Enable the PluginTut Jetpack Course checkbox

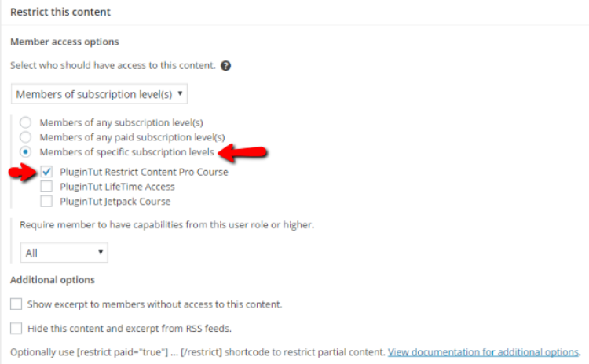pos(46,201)
